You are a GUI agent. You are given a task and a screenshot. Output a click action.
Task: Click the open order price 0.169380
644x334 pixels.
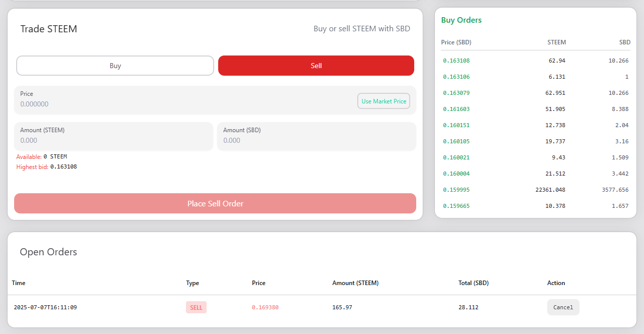(265, 307)
